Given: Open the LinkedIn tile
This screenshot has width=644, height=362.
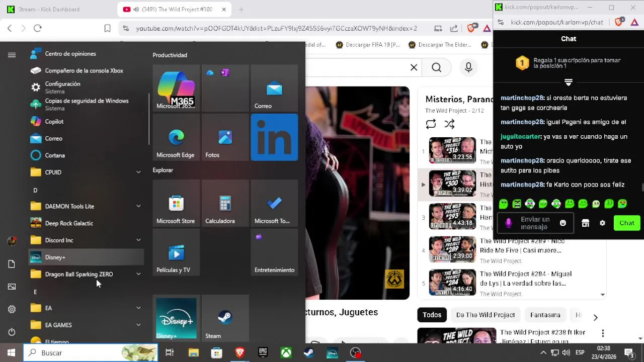Looking at the screenshot, I should click(x=274, y=137).
